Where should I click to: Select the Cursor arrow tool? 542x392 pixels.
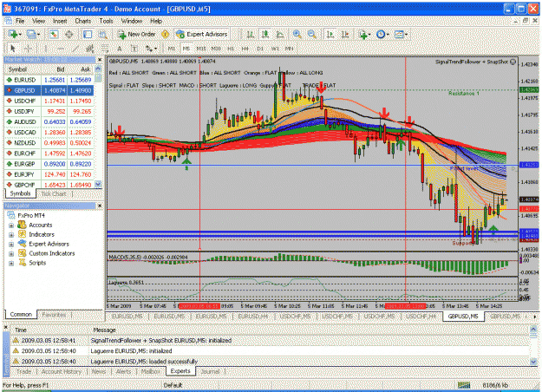[13, 49]
